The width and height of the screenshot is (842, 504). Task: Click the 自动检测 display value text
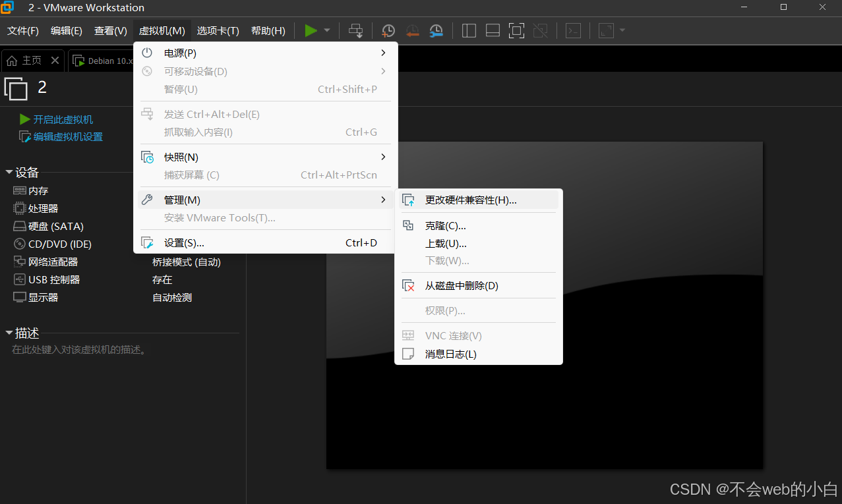click(x=172, y=297)
